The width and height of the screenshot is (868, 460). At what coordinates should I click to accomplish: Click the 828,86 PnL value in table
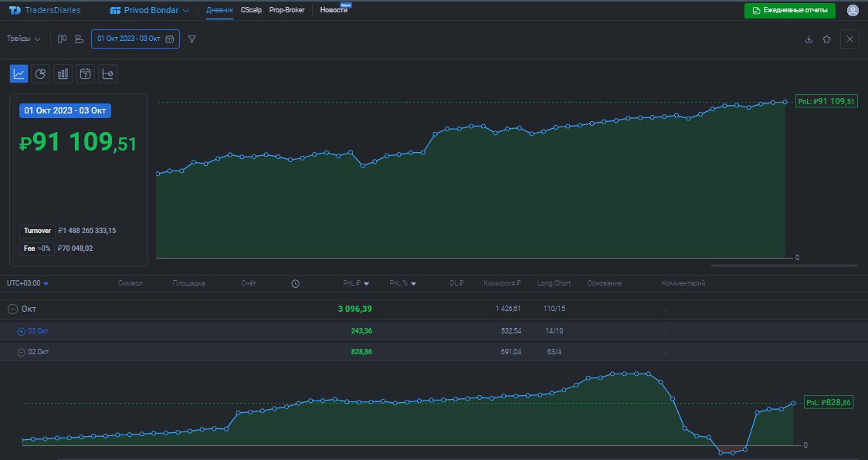361,351
